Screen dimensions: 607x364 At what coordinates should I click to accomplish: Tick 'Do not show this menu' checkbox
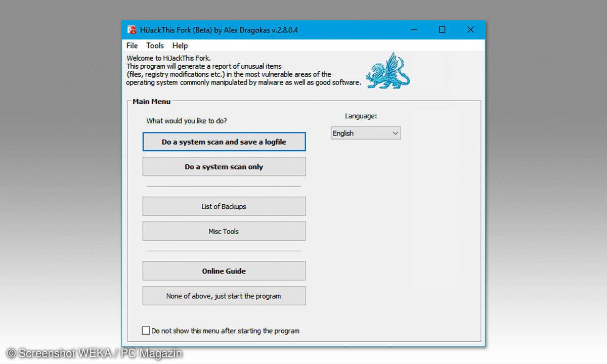click(x=146, y=331)
